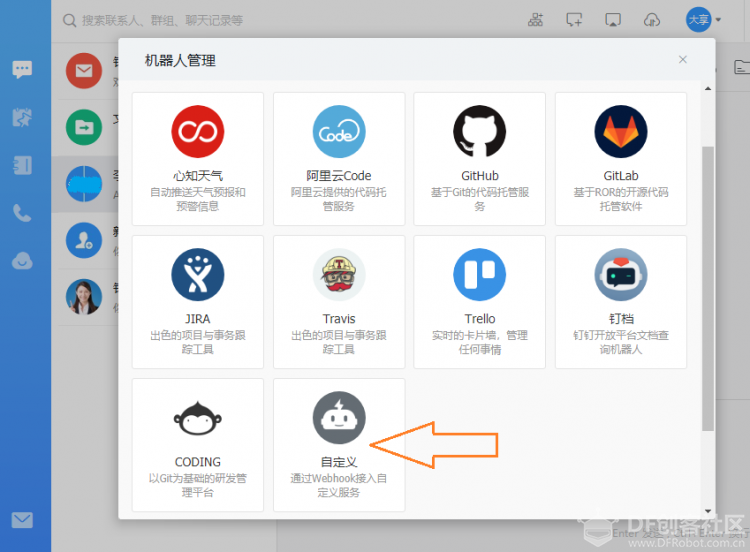Expand the user profile dropdown arrow
This screenshot has height=552, width=750.
718,20
